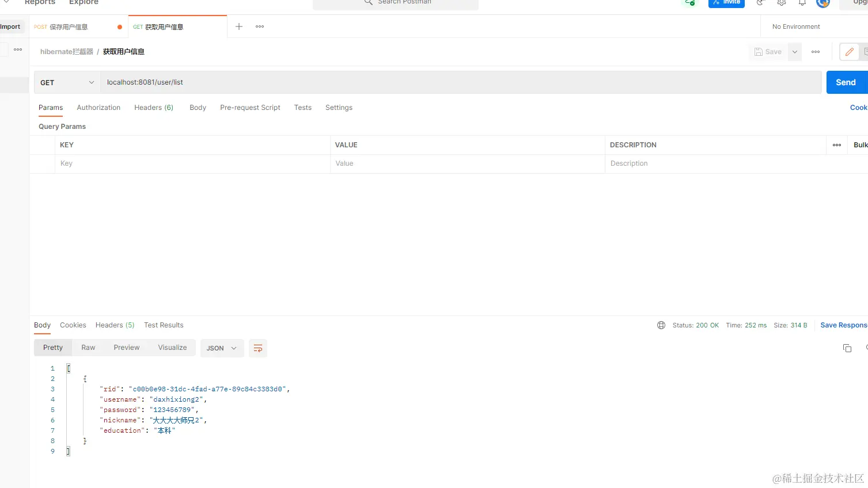The width and height of the screenshot is (868, 488).
Task: Open request options ellipsis beside Save
Action: tap(816, 52)
